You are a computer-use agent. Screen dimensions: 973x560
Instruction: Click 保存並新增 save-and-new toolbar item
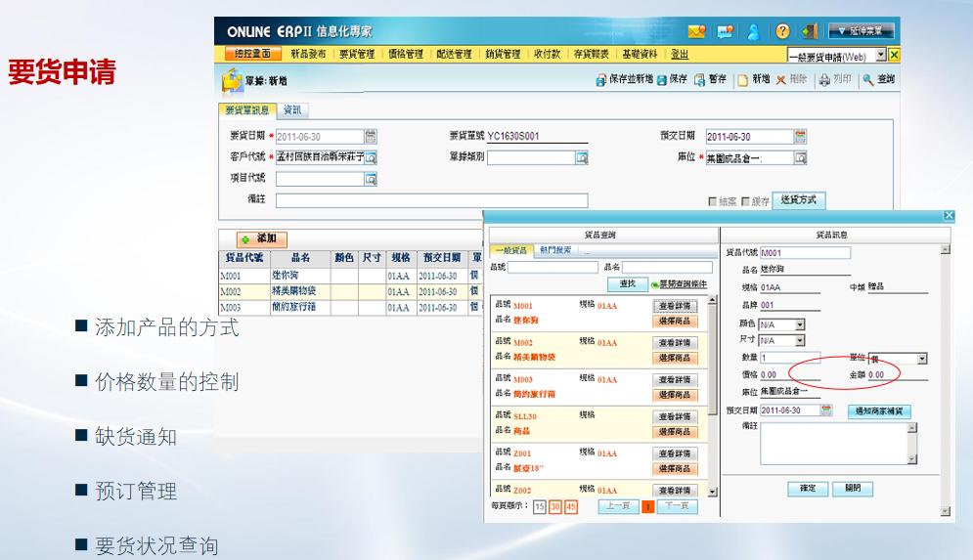[624, 79]
